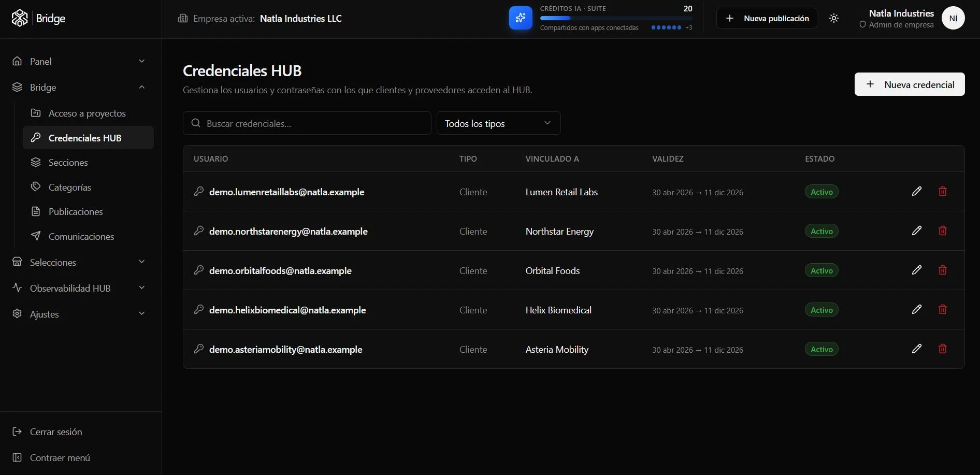Open Secciones menu item
Screen dimensions: 980x475
tap(88, 162)
